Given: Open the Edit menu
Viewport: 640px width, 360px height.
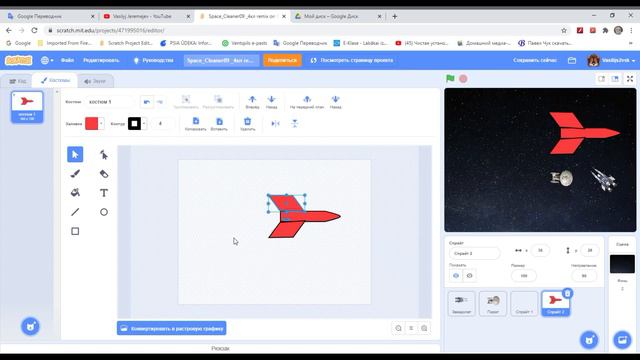Looking at the screenshot, I should [x=101, y=60].
